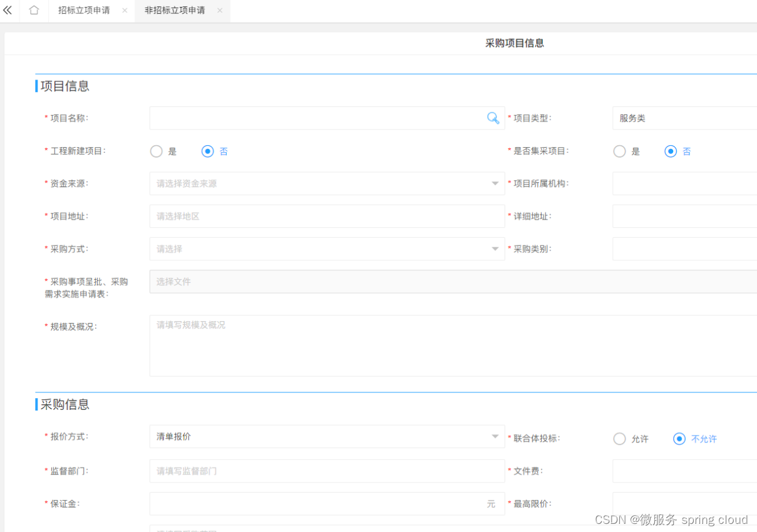This screenshot has width=757, height=532.
Task: Select 是 for 工程新建项目
Action: (157, 151)
